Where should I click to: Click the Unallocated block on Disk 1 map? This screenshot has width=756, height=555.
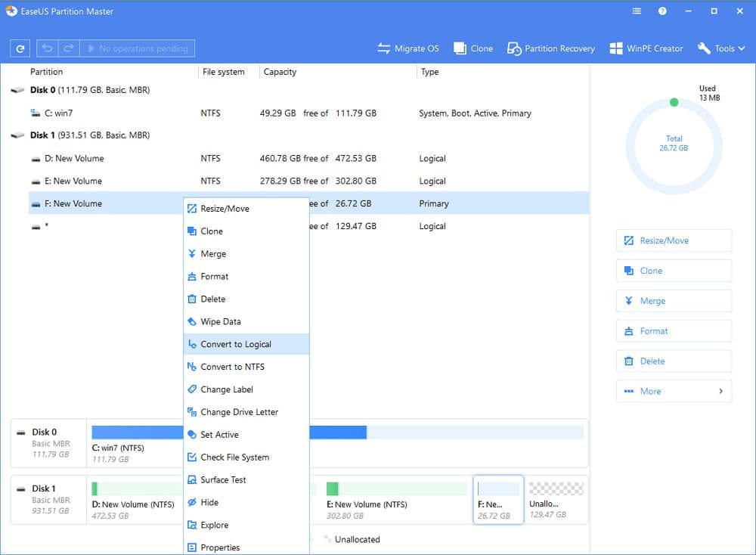pos(556,499)
